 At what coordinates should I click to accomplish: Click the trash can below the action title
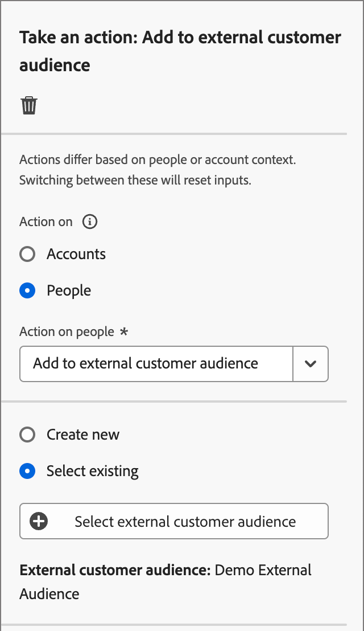28,105
